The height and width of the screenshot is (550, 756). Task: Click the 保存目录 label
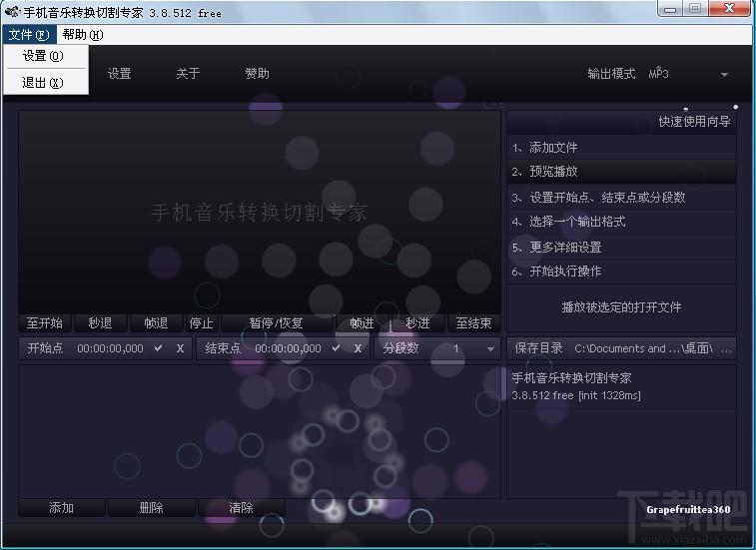coord(538,348)
